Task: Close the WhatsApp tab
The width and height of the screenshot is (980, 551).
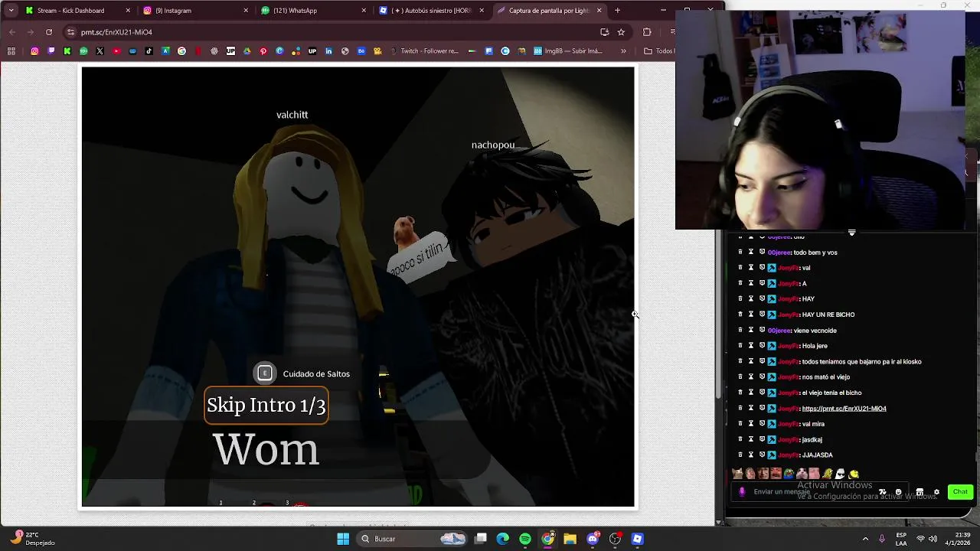Action: coord(364,11)
